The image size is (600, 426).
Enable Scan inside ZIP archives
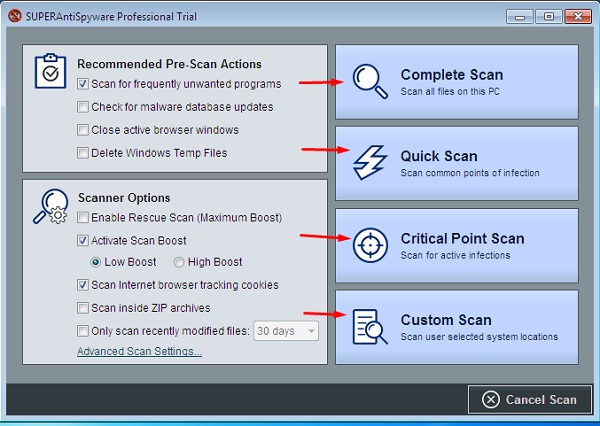(x=83, y=308)
